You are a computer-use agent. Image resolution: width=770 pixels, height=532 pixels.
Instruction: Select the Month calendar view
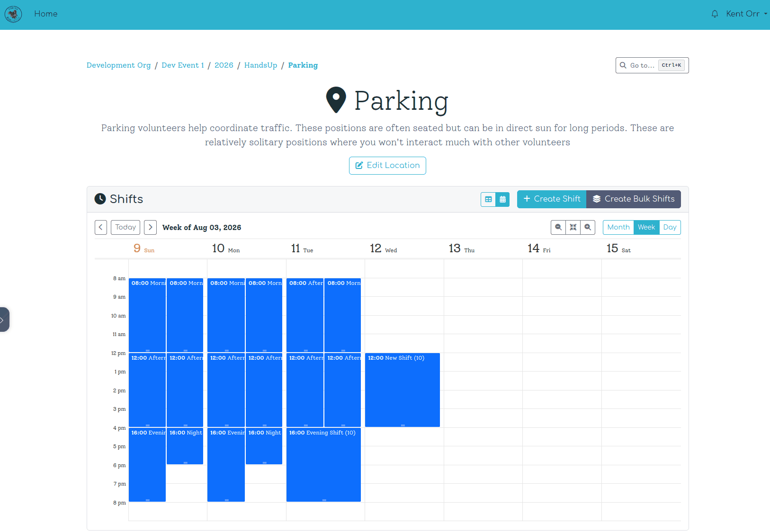click(x=618, y=227)
